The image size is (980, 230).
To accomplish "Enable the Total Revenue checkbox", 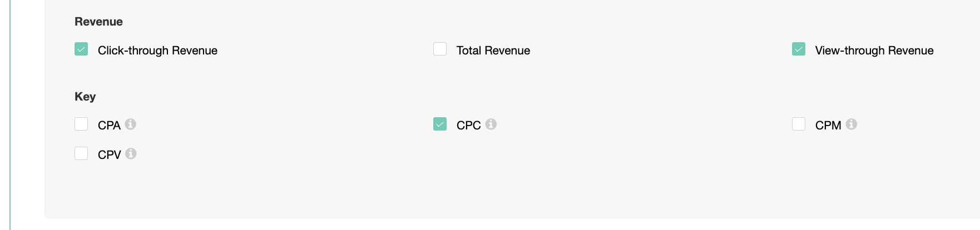I will point(440,49).
